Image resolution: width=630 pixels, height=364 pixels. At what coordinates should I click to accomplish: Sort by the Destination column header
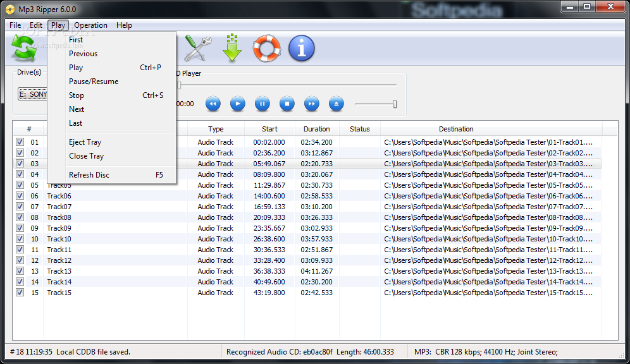[x=456, y=129]
